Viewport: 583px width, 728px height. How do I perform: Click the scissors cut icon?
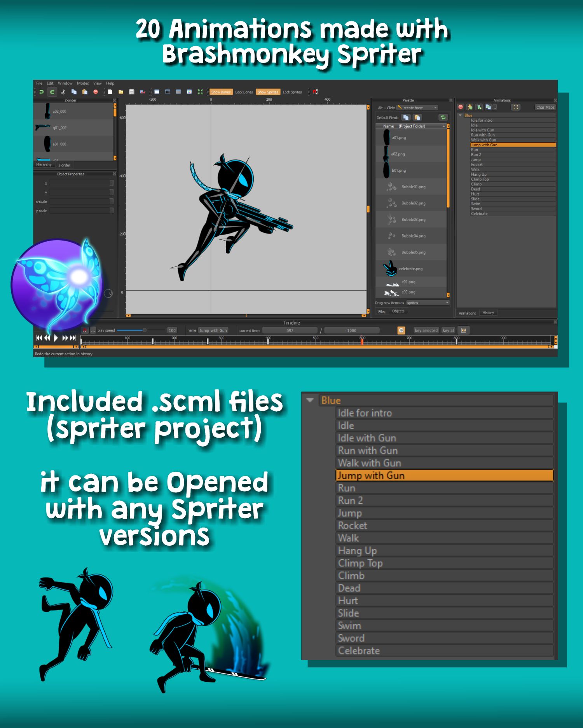pos(63,92)
